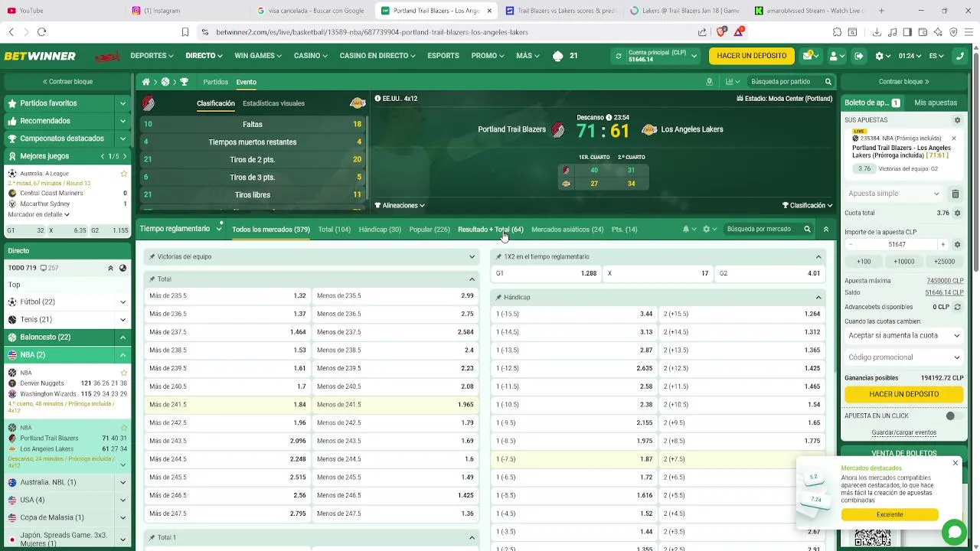Click the +10000 quick stake button

pos(904,262)
